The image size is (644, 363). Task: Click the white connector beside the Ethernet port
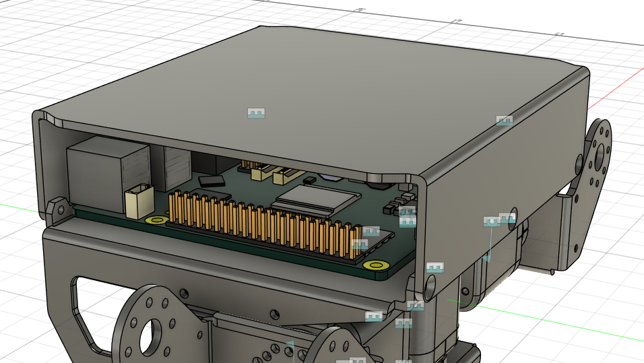pos(139,201)
